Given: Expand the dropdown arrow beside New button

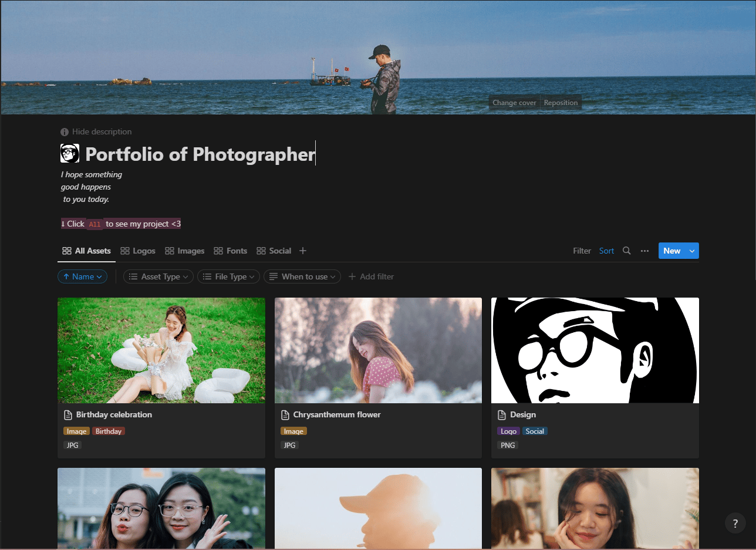Looking at the screenshot, I should pyautogui.click(x=692, y=251).
